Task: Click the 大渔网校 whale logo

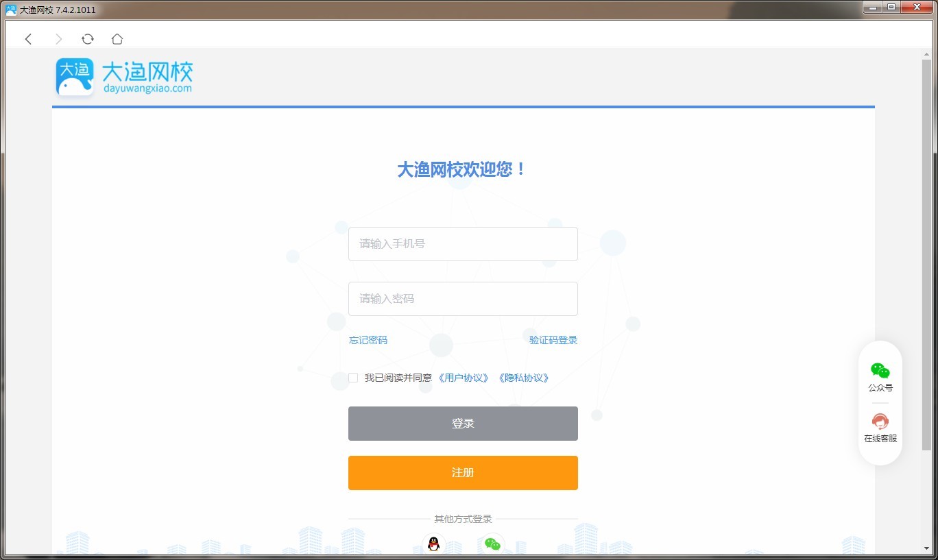Action: click(75, 75)
